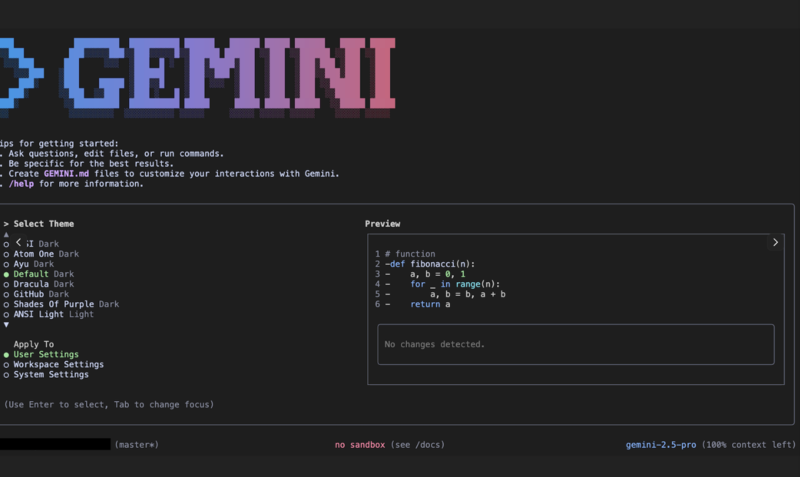Click the '# function' comment line
The width and height of the screenshot is (800, 477).
410,254
